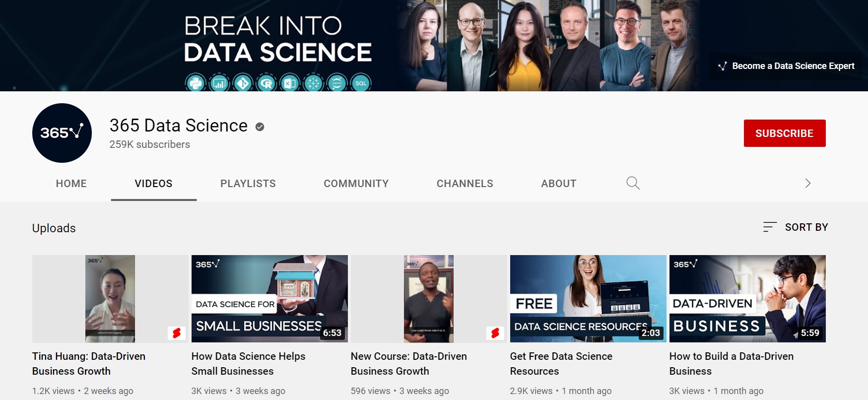868x400 pixels.
Task: Click the Python icon in the banner
Action: pos(196,83)
